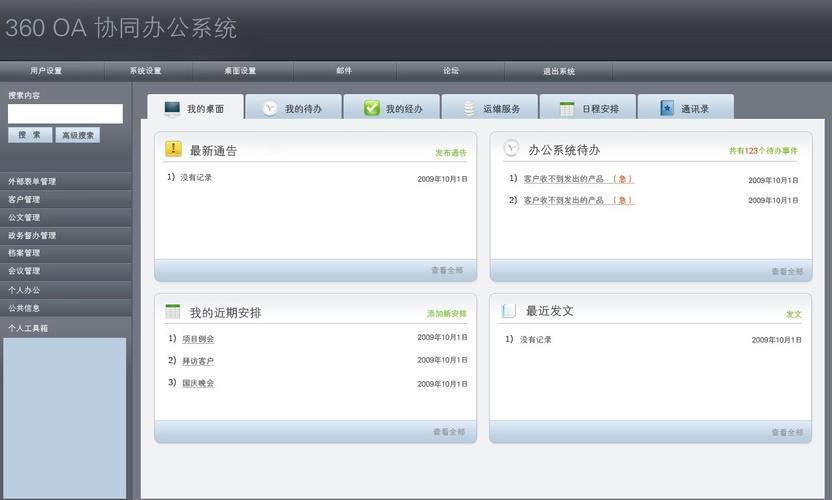832x500 pixels.
Task: Click 发布通告 link in 最新通告 panel
Action: (x=450, y=153)
